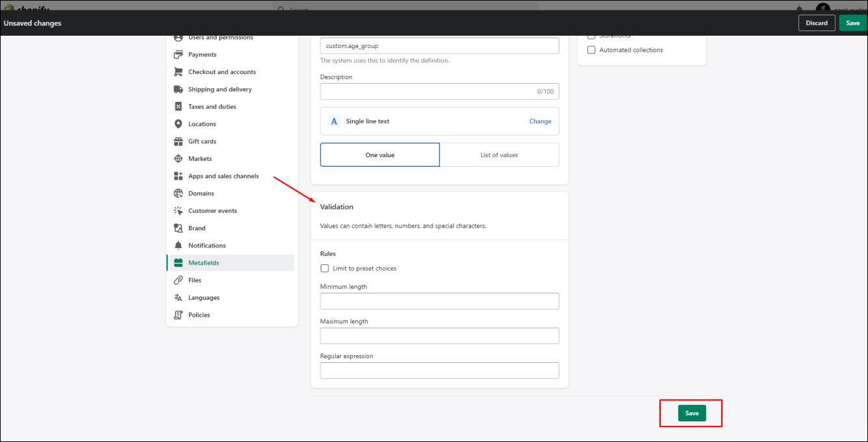Click the Languages translate icon
This screenshot has width=868, height=442.
tap(178, 298)
